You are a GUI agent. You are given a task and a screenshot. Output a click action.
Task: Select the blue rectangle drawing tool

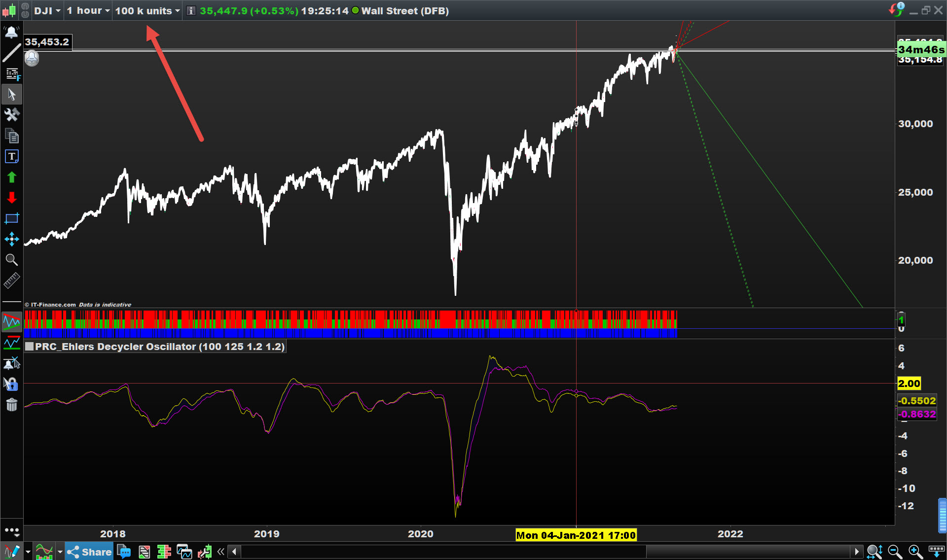11,218
